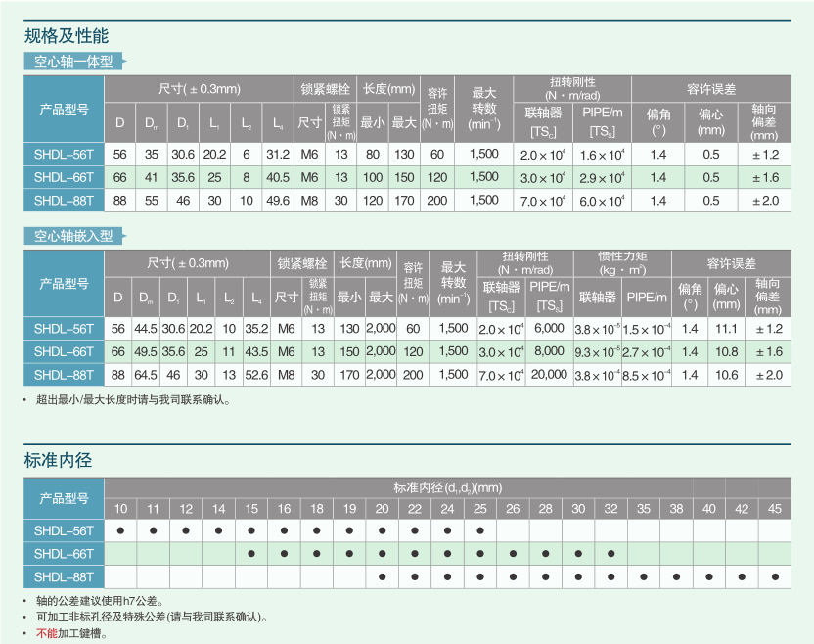Click the 45 inner diameter column header
This screenshot has height=644, width=814.
(775, 509)
